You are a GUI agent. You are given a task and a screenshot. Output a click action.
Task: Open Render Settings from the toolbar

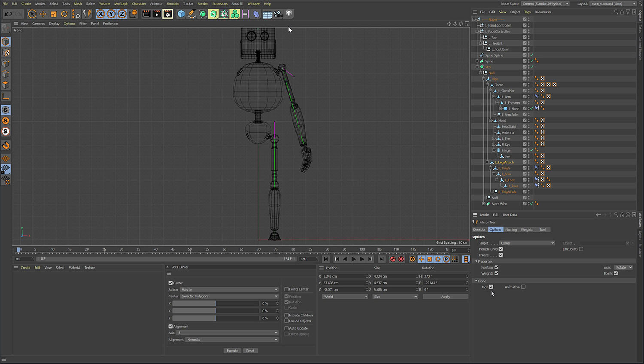point(167,14)
